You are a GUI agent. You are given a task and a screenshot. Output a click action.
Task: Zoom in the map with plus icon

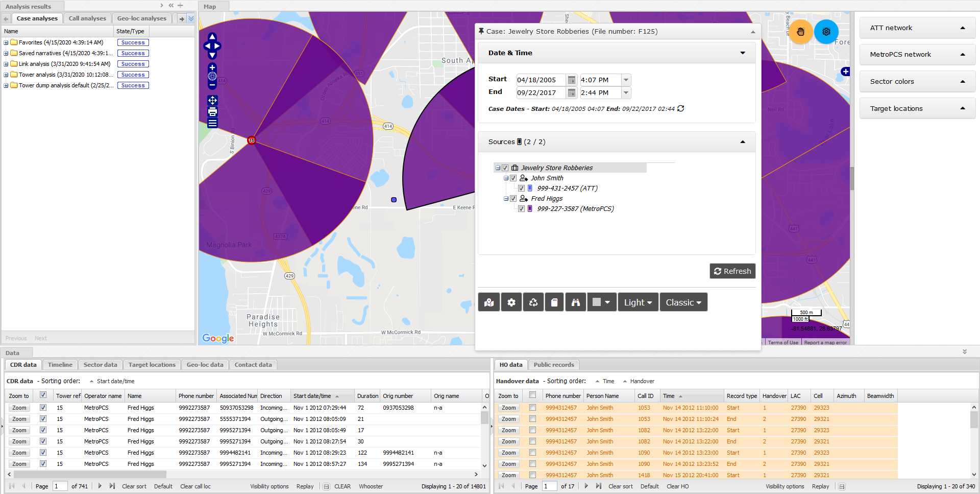click(x=212, y=67)
